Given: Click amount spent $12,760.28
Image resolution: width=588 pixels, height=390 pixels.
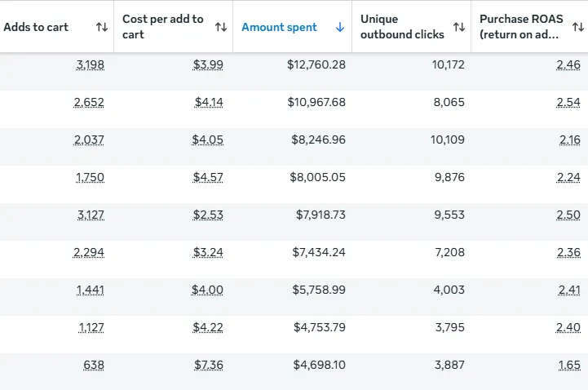Looking at the screenshot, I should [316, 65].
